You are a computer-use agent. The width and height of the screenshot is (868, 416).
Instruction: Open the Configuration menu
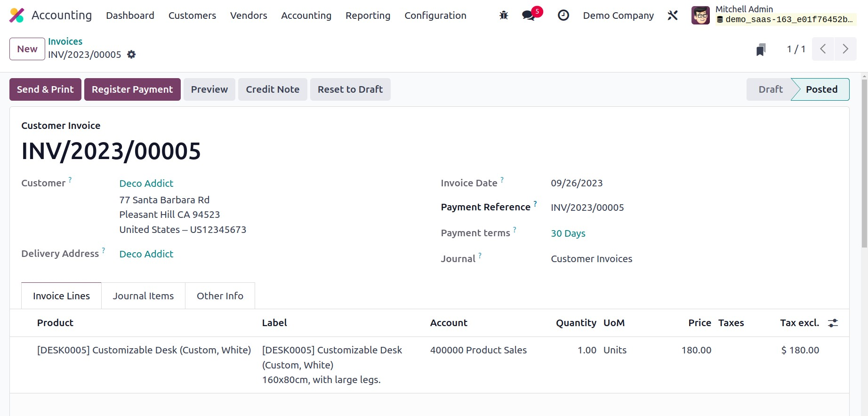pyautogui.click(x=435, y=16)
